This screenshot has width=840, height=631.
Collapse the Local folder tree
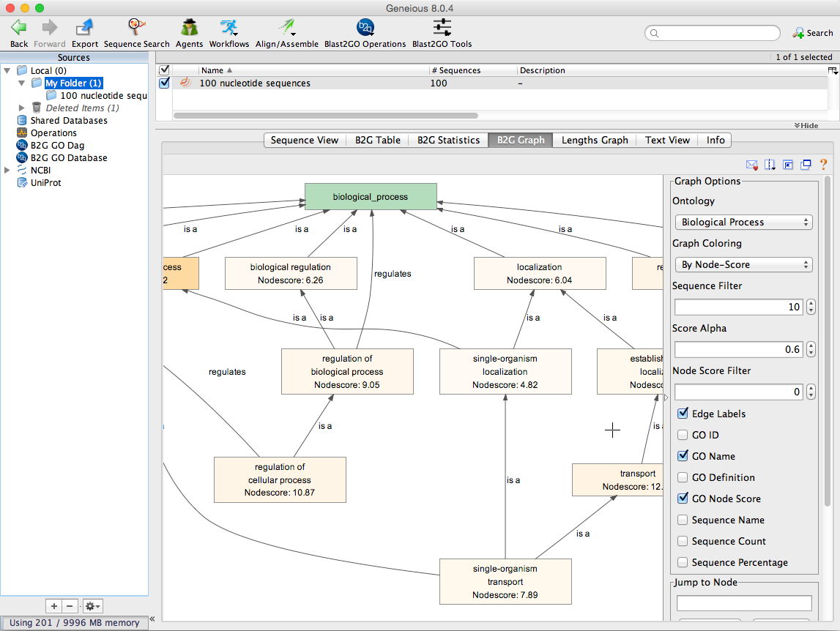click(x=7, y=71)
